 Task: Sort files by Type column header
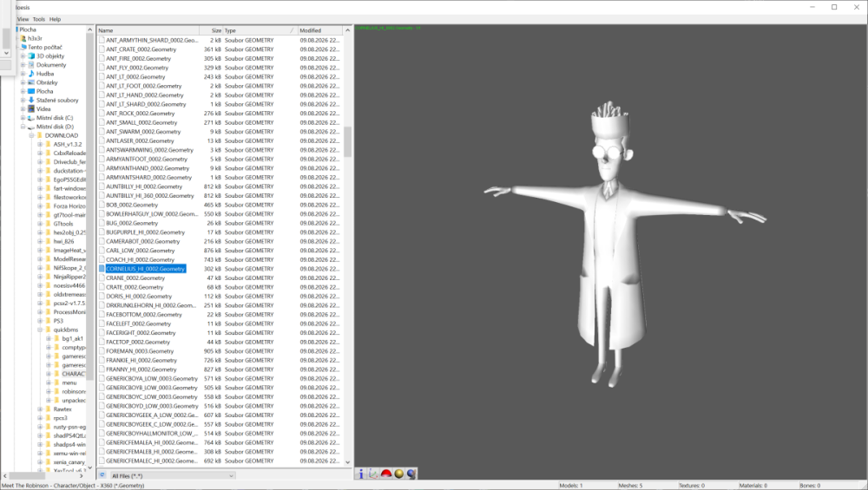click(x=260, y=30)
